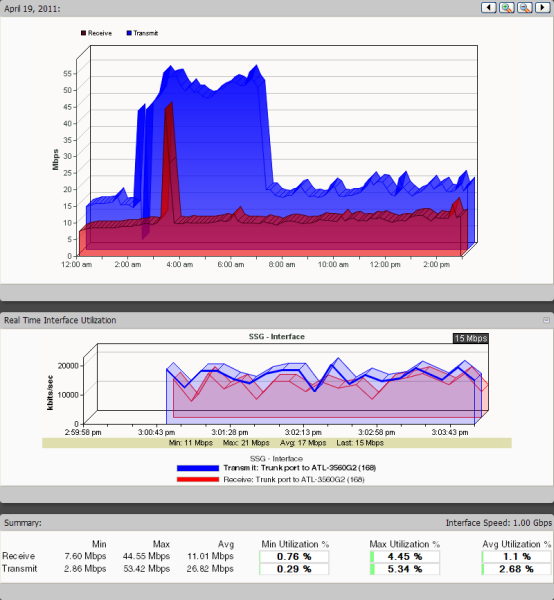Click Transmit Trunk port to ATL-3560G2 label
554x600 pixels.
pyautogui.click(x=300, y=468)
